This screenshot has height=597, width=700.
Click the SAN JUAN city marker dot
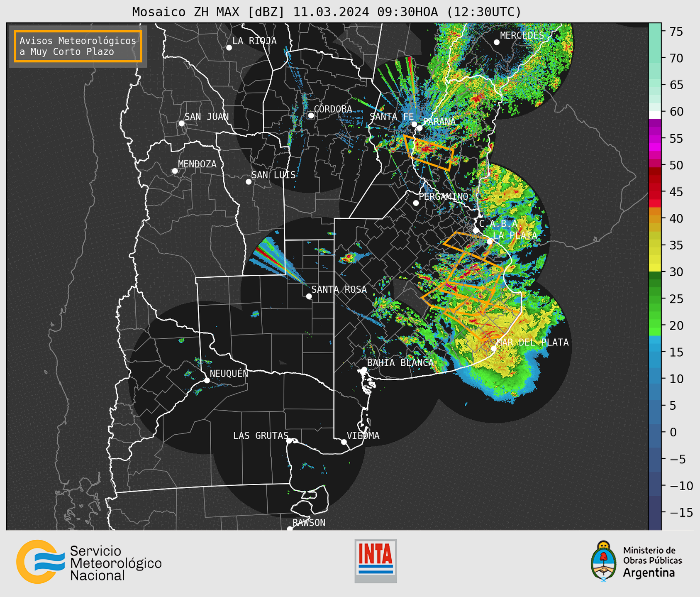pyautogui.click(x=181, y=123)
